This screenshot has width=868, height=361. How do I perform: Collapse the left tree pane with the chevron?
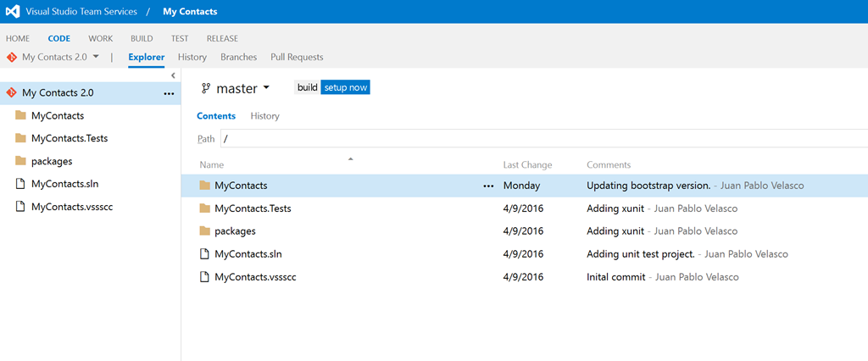pyautogui.click(x=173, y=75)
